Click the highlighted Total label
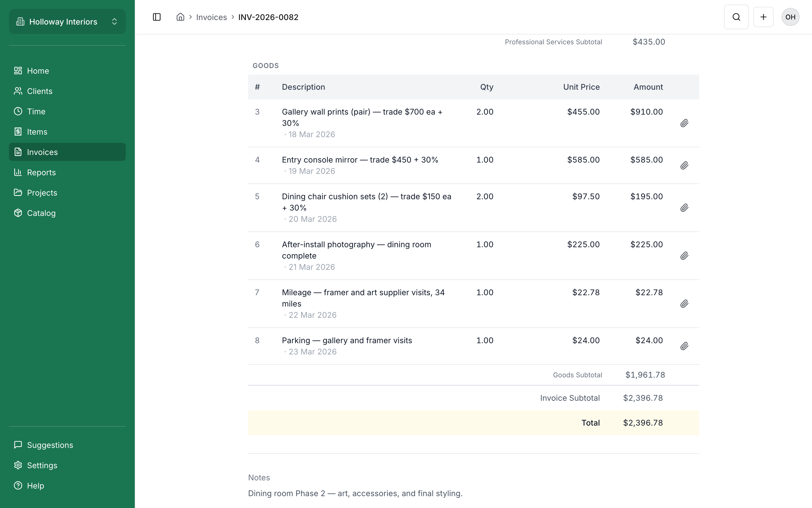The width and height of the screenshot is (812, 508). [x=591, y=423]
